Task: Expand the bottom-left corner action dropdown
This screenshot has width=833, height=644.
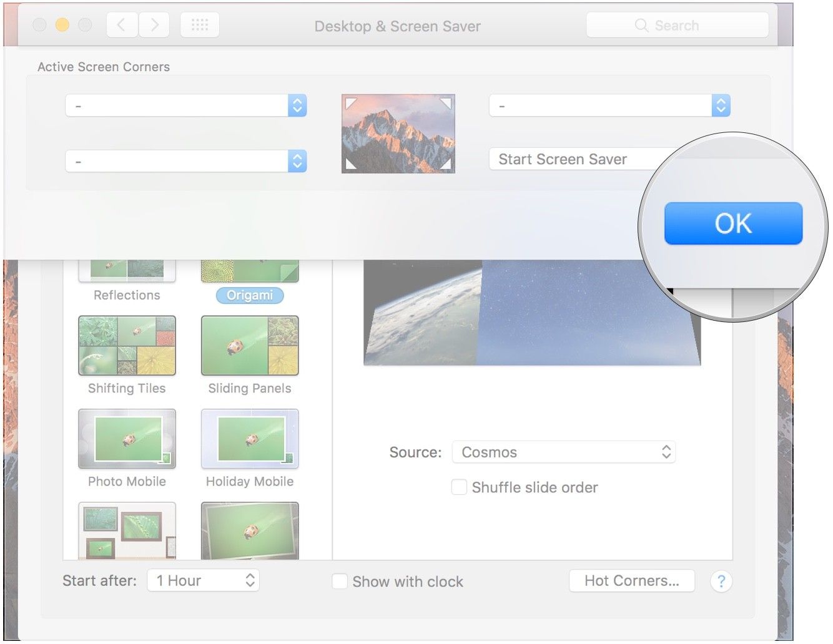Action: click(x=185, y=161)
